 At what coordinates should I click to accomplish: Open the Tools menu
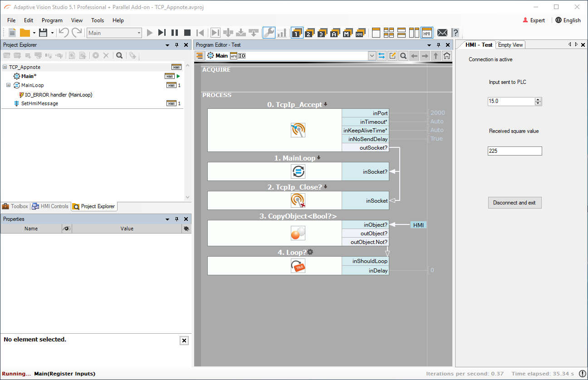pos(98,20)
